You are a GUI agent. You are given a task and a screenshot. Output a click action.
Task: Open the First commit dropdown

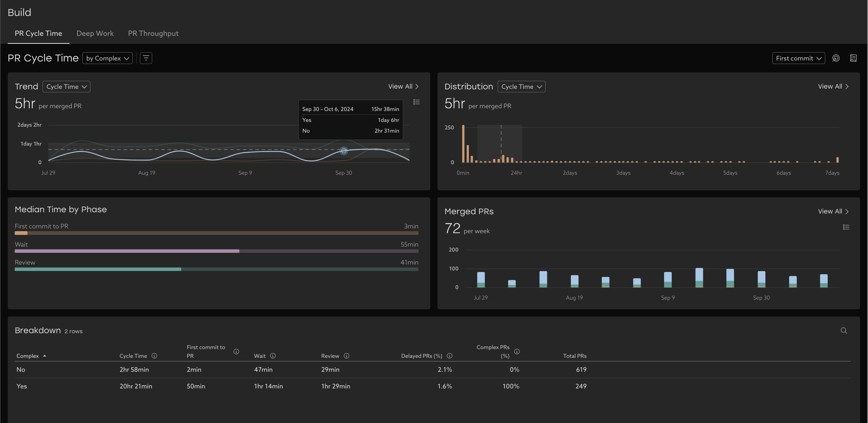pyautogui.click(x=798, y=58)
